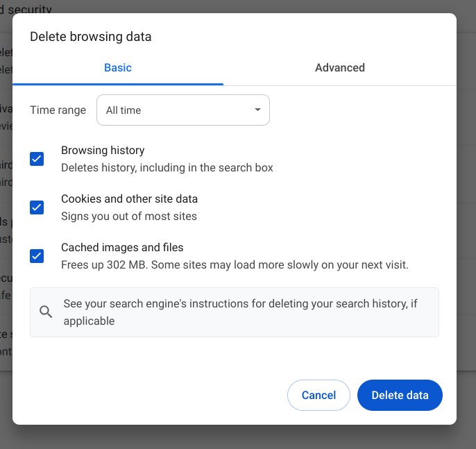Click the "Cached images and files" label
The width and height of the screenshot is (476, 449).
122,248
